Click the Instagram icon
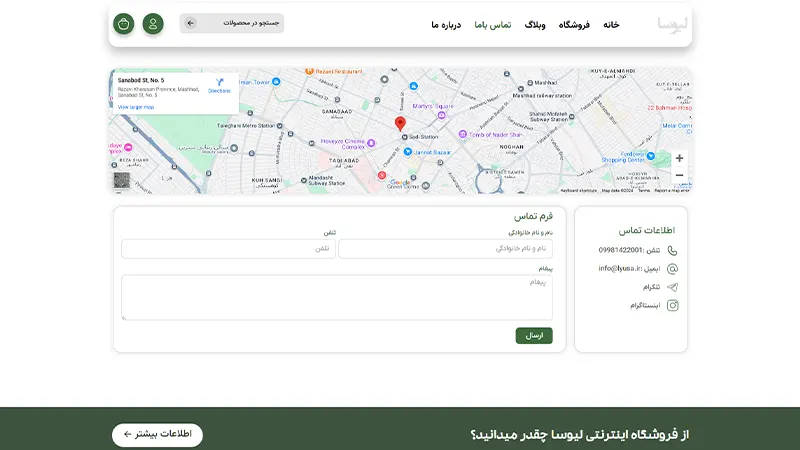Image resolution: width=800 pixels, height=450 pixels. tap(672, 306)
